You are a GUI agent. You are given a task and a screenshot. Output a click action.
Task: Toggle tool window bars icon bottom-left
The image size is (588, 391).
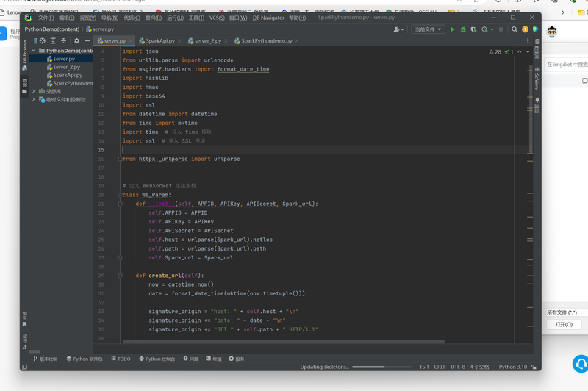[25, 367]
